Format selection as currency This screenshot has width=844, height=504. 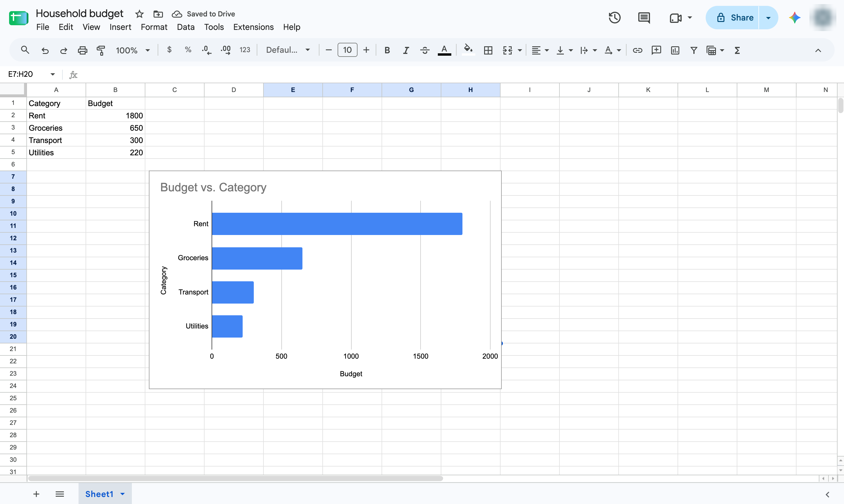coord(169,50)
